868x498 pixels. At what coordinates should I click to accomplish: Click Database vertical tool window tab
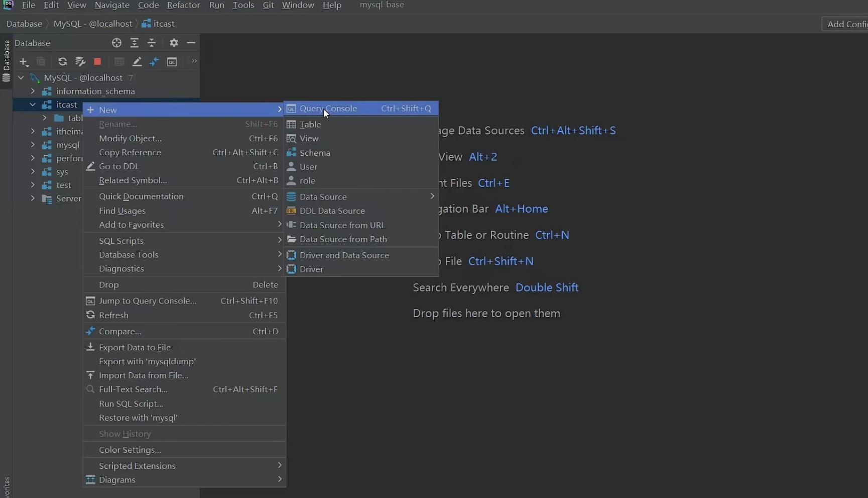click(6, 60)
